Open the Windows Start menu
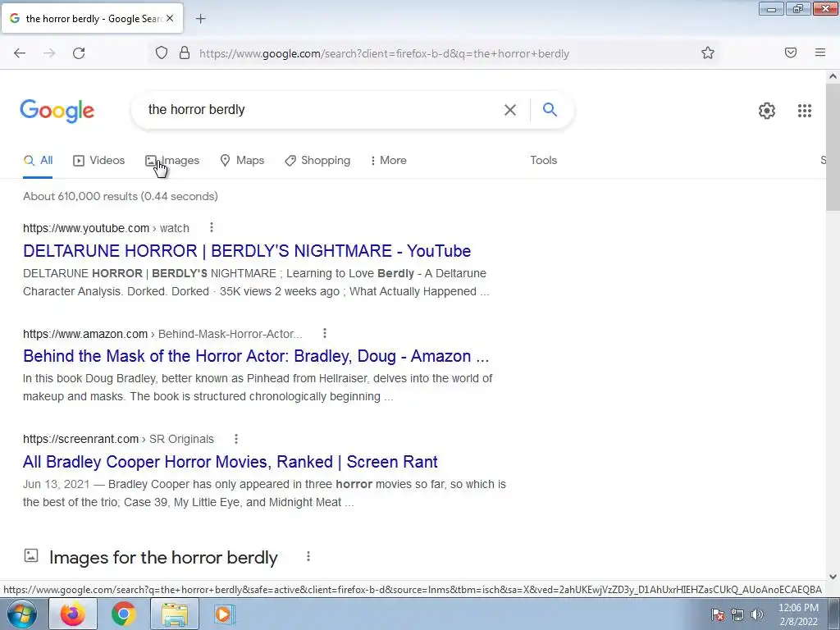840x630 pixels. point(22,614)
